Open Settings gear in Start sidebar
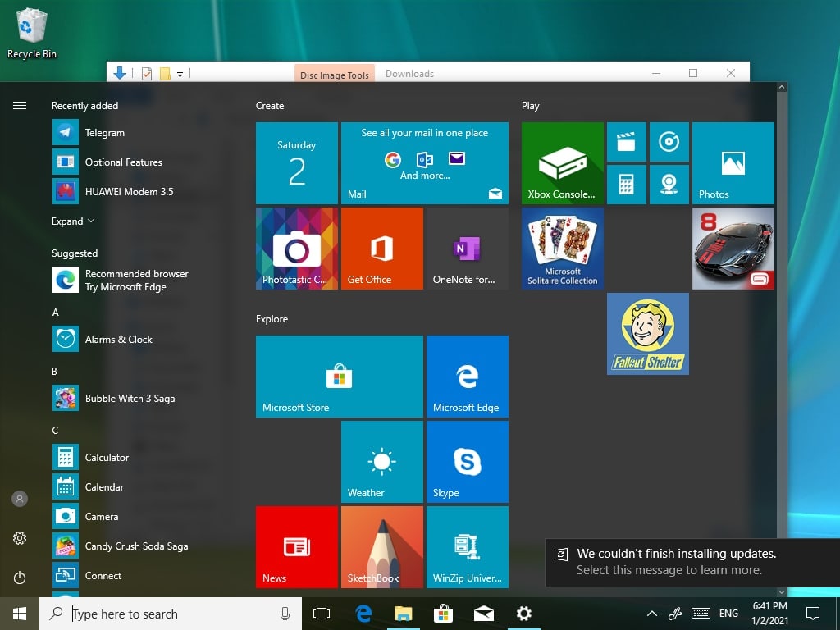 (20, 538)
